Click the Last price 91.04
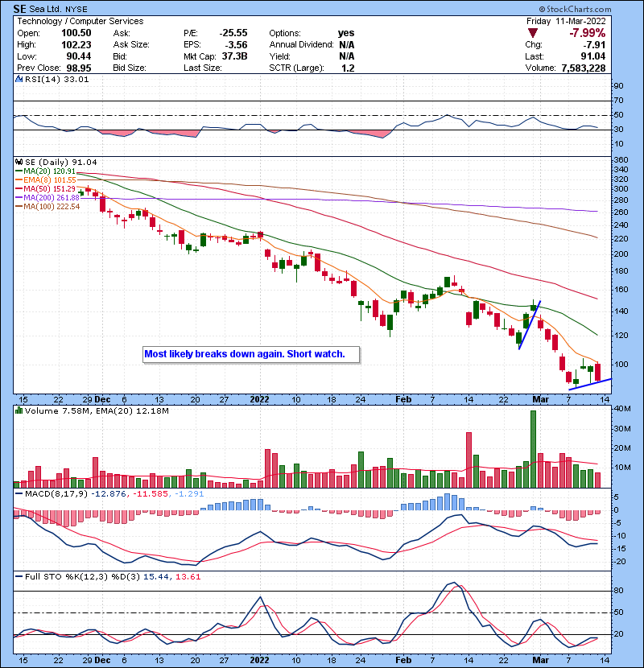 click(592, 56)
